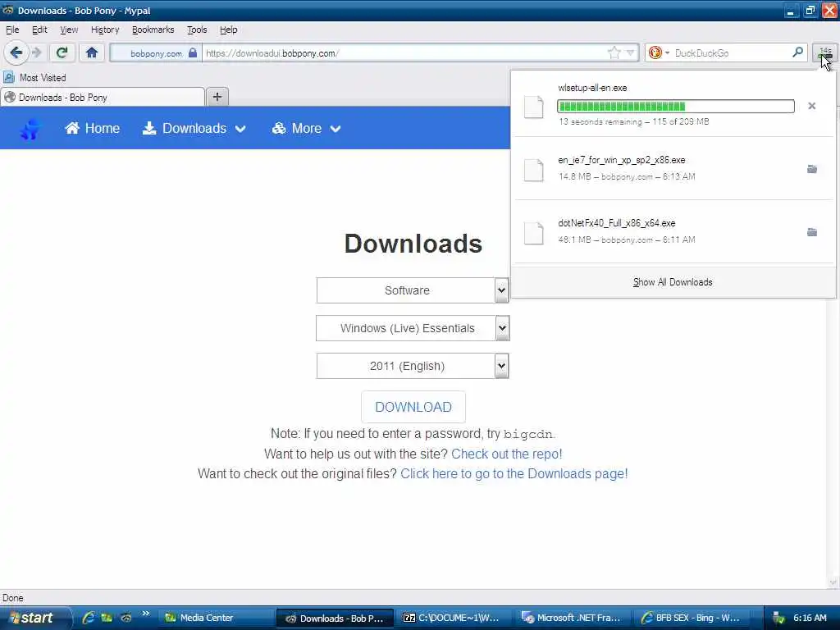Screen dimensions: 840x630
Task: Expand quick launch overflow chevron
Action: 146,614
